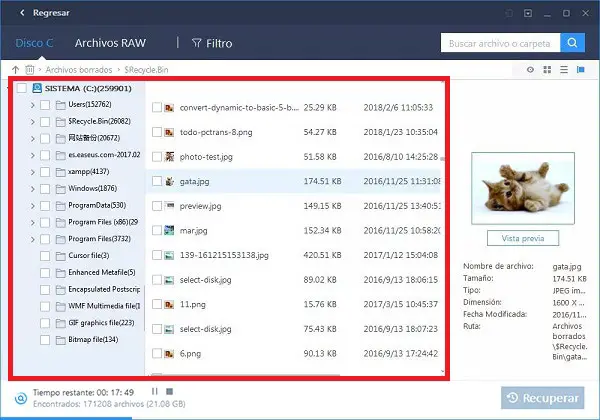
Task: Click the scan status circular icon
Action: coord(21,398)
